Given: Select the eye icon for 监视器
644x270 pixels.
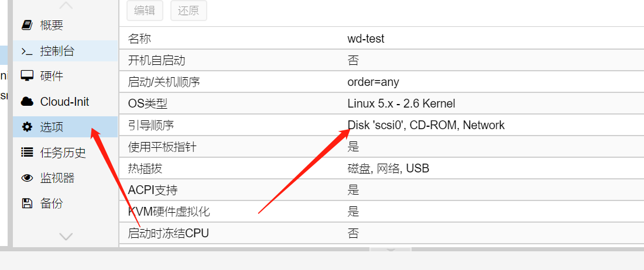Looking at the screenshot, I should click(x=27, y=178).
